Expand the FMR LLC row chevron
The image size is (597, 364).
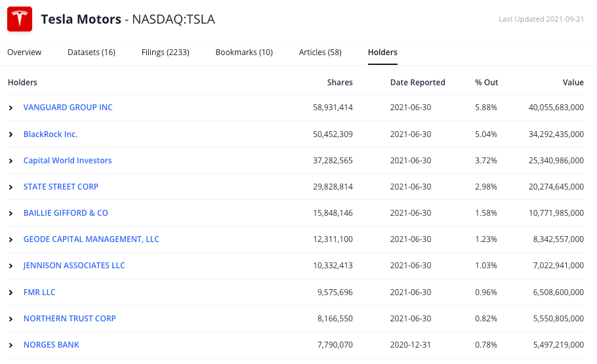coord(10,293)
